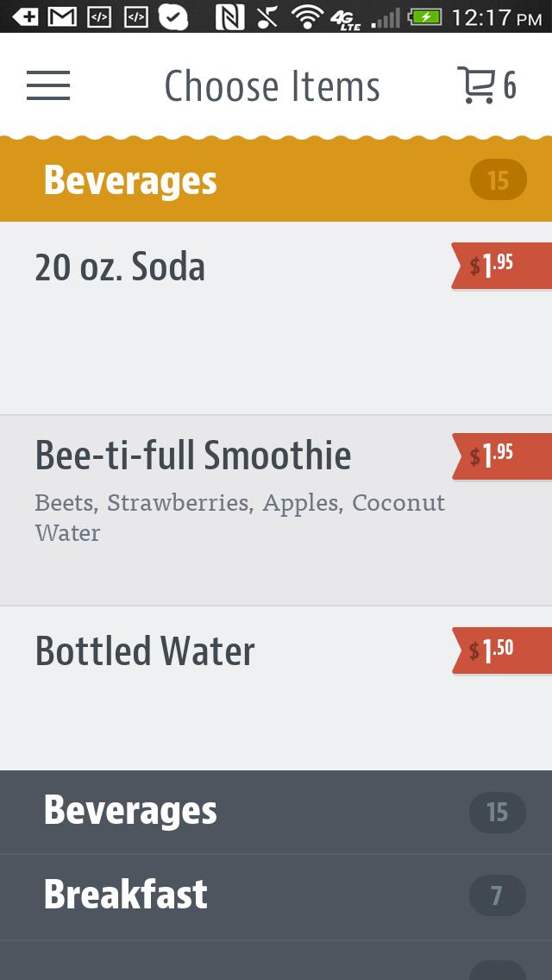Tap the Gmail notification icon
552x980 pixels.
tap(62, 16)
